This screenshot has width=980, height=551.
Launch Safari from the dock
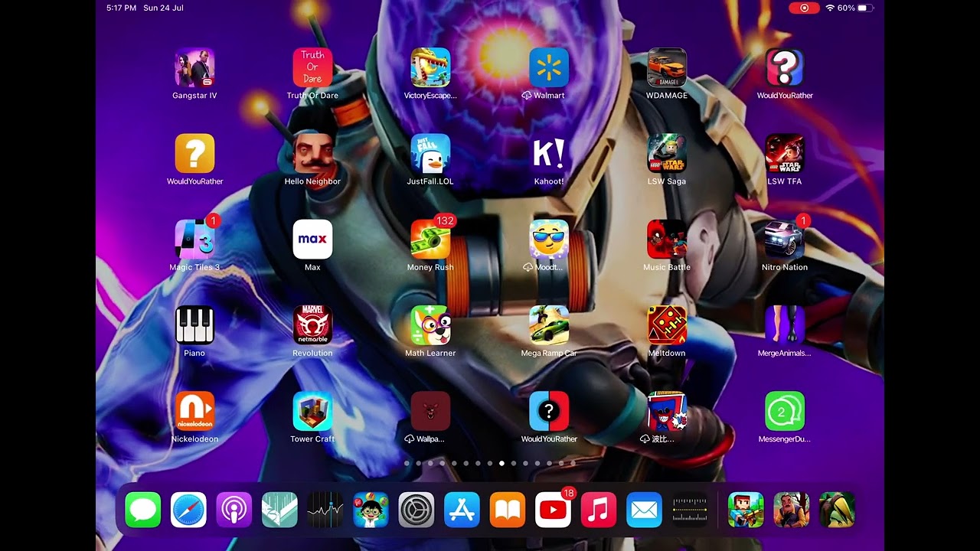pos(188,510)
